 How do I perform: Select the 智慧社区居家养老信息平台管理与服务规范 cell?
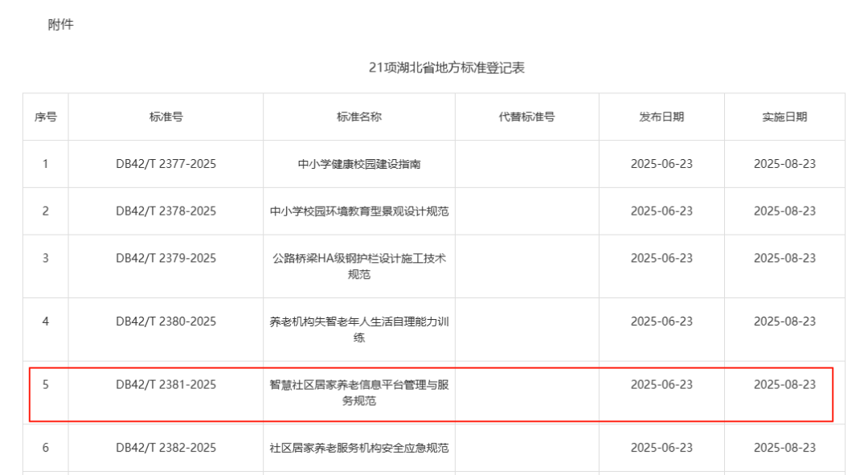(358, 392)
